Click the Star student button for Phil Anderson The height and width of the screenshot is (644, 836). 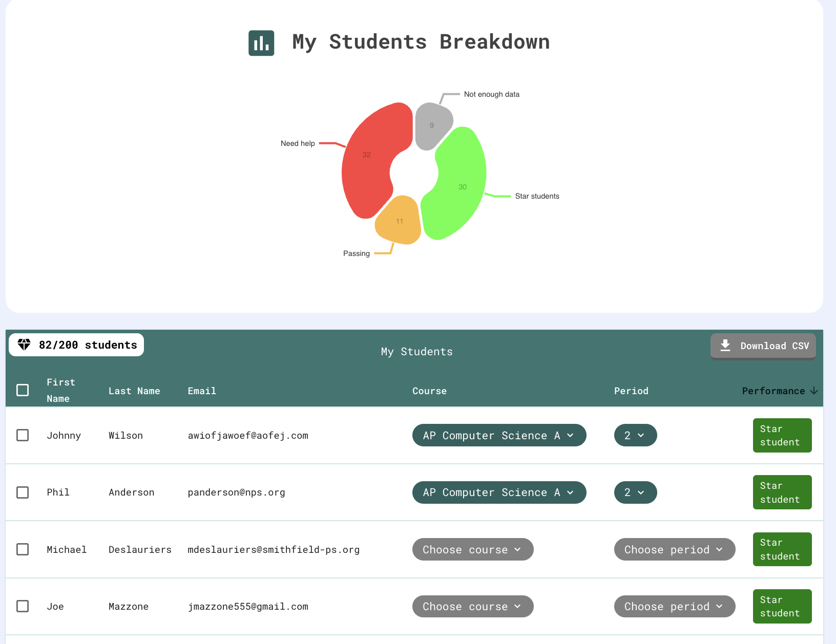click(782, 492)
